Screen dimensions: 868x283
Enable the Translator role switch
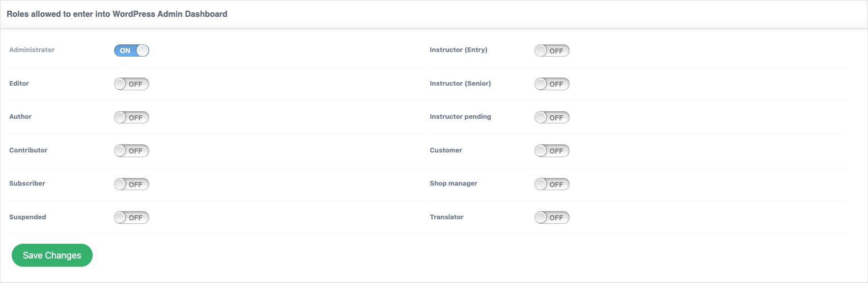click(x=552, y=218)
